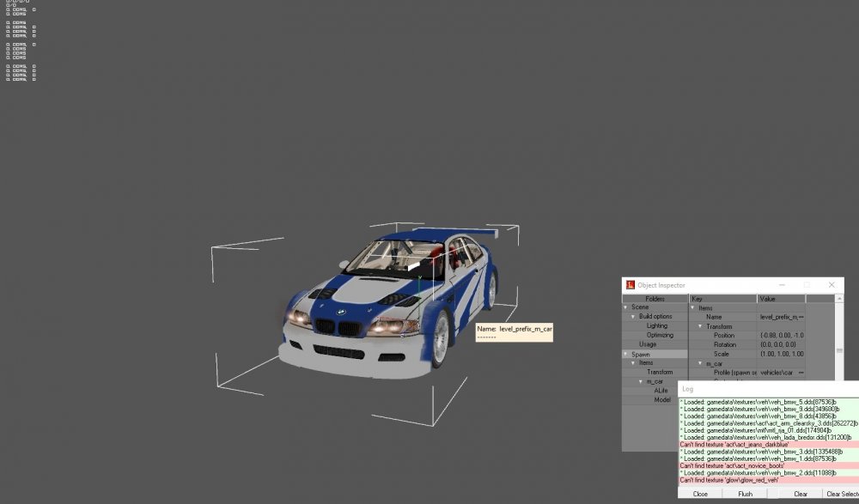Click the Folders column header
This screenshot has width=859, height=504.
(x=655, y=299)
